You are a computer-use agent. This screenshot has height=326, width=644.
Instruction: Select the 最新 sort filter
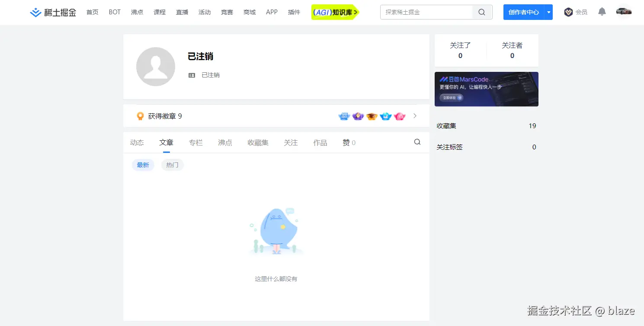[x=143, y=165]
